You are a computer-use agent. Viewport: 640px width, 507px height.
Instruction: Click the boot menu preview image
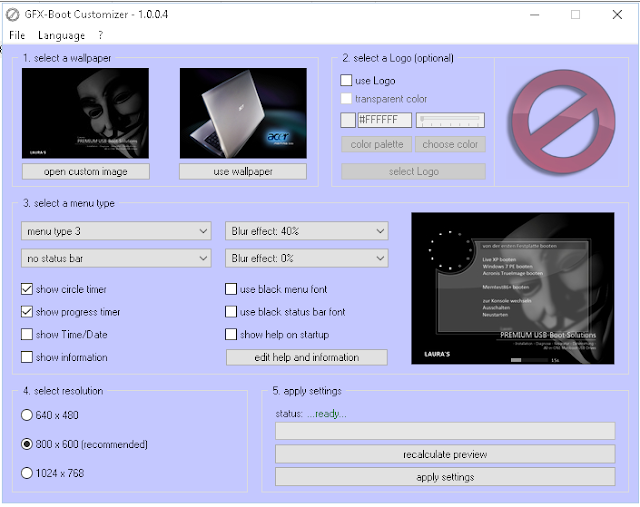tap(513, 288)
